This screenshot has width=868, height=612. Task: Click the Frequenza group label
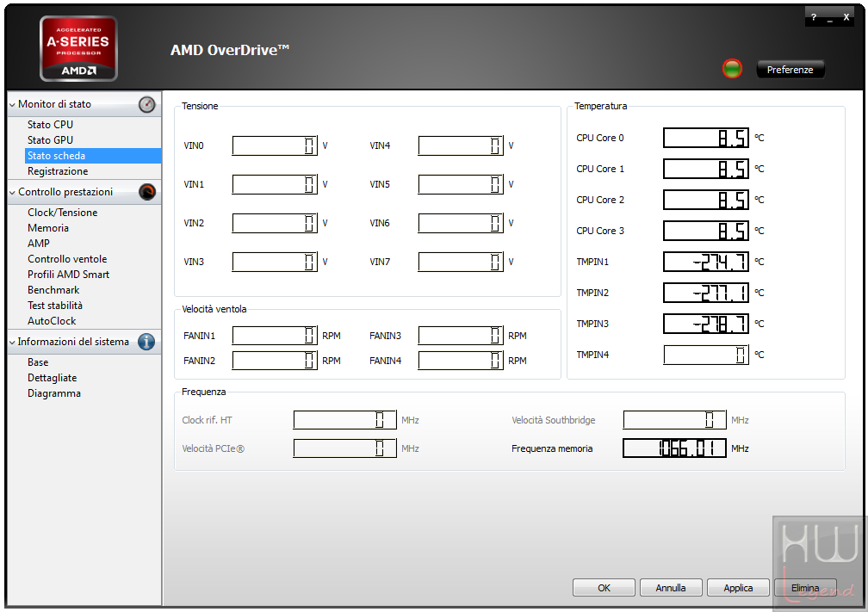click(x=204, y=392)
